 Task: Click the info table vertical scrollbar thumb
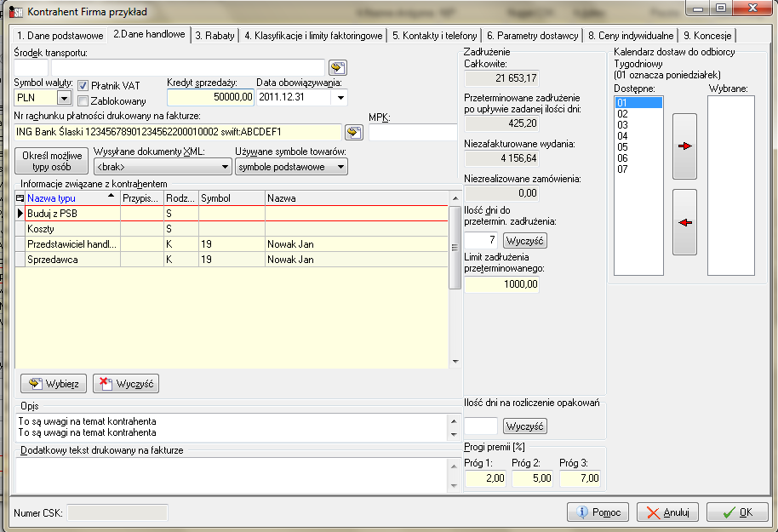[455, 247]
